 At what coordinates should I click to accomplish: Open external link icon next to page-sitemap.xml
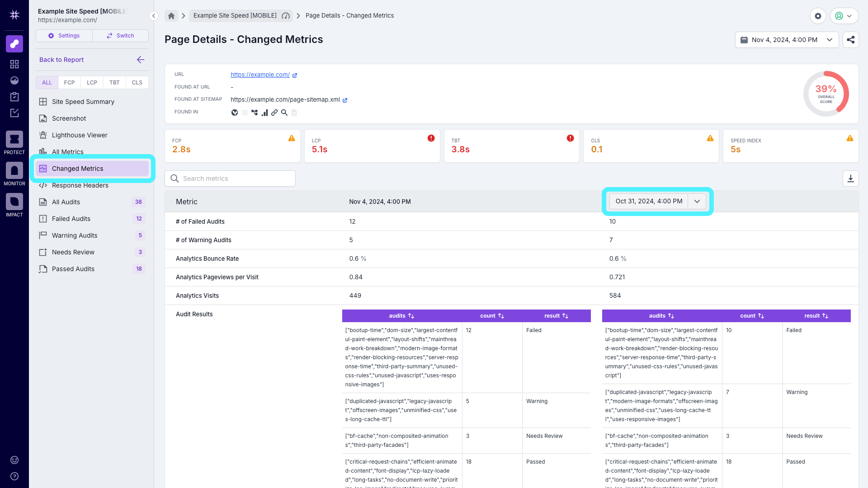345,100
